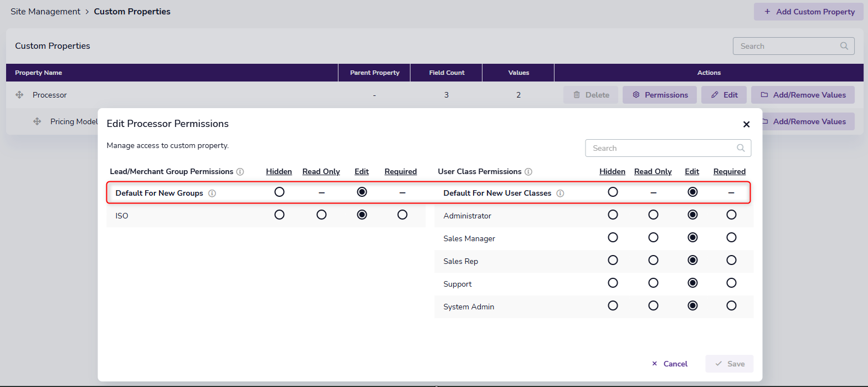
Task: Click magnifier icon in Custom Properties search
Action: (x=844, y=46)
